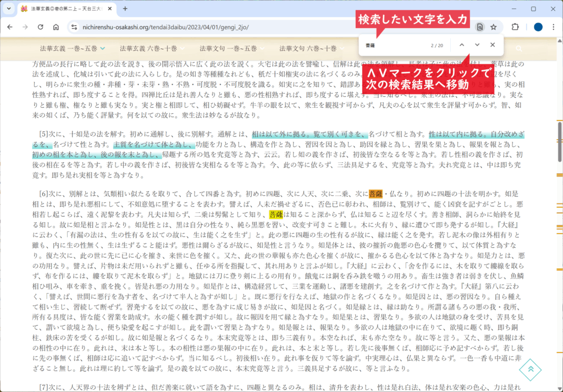Open the 法華文句 一巻~五巻 submenu
Viewport: 563px width, 392px height.
[x=229, y=48]
